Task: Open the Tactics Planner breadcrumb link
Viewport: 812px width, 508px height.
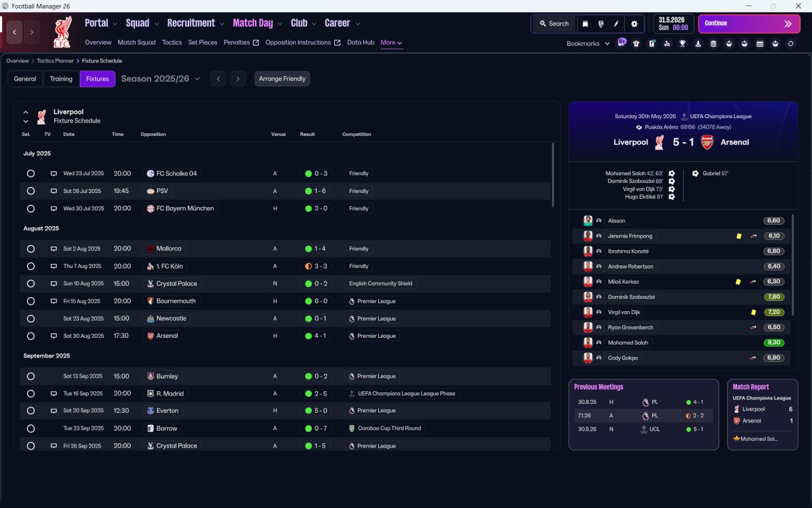Action: 55,61
